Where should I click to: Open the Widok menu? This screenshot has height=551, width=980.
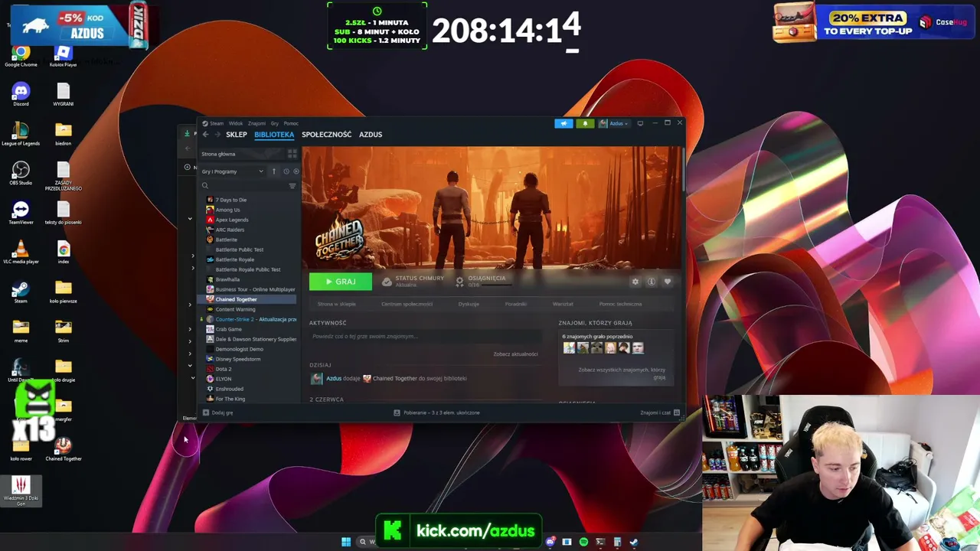point(236,123)
